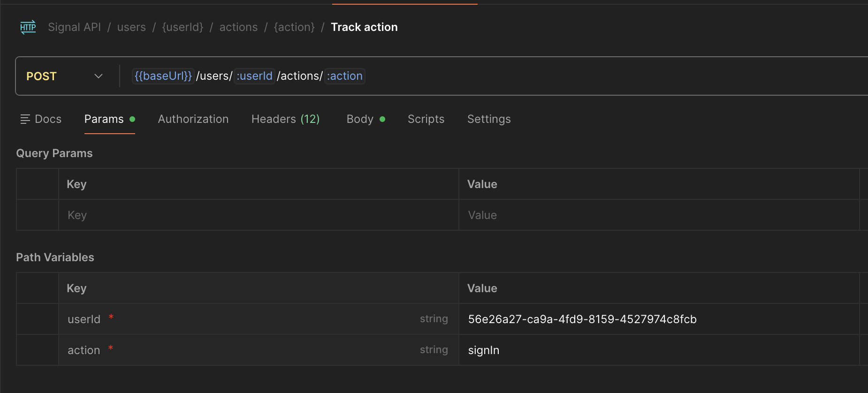Switch to the Body tab

pyautogui.click(x=359, y=119)
